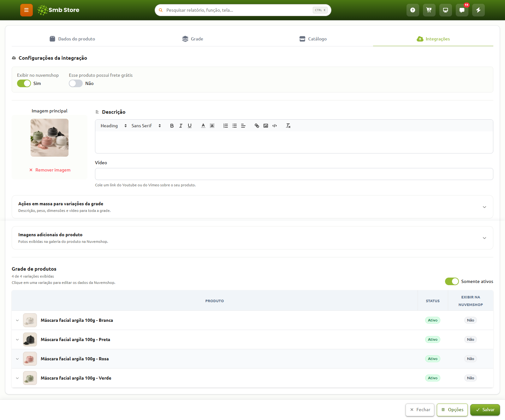Focus the Vídeo link input field

tap(294, 174)
